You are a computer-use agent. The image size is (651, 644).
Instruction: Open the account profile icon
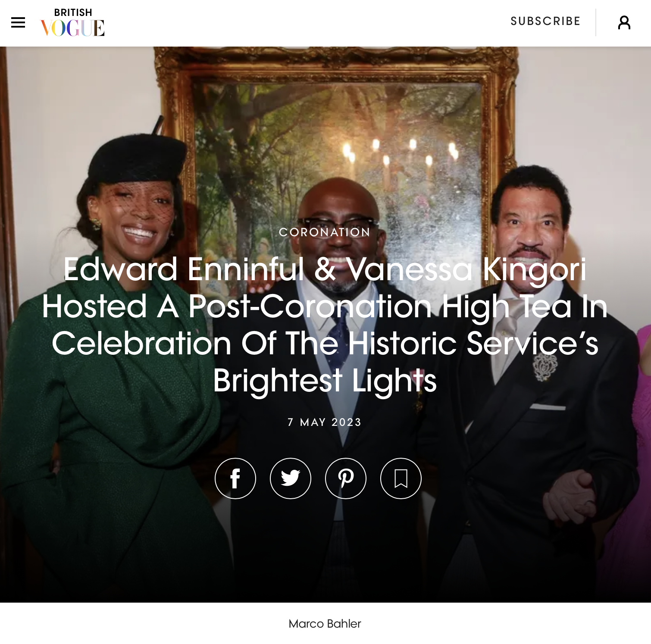click(624, 22)
